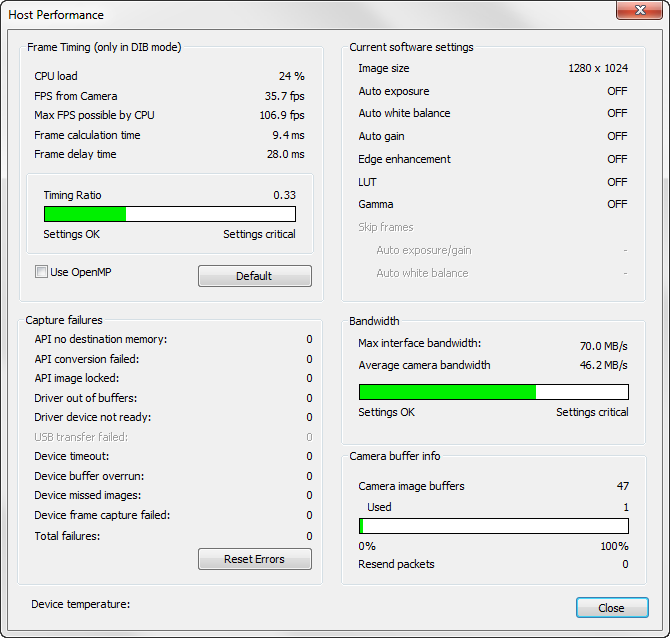The width and height of the screenshot is (670, 638).
Task: Click the Device temperature label
Action: tap(80, 604)
